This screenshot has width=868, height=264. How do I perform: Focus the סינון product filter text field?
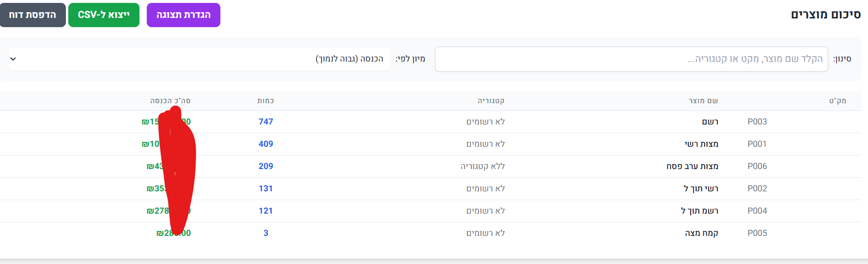(x=631, y=59)
